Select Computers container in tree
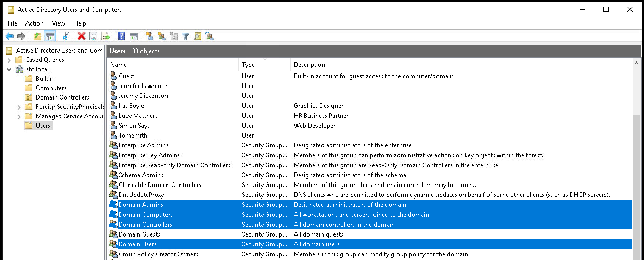 pyautogui.click(x=51, y=88)
